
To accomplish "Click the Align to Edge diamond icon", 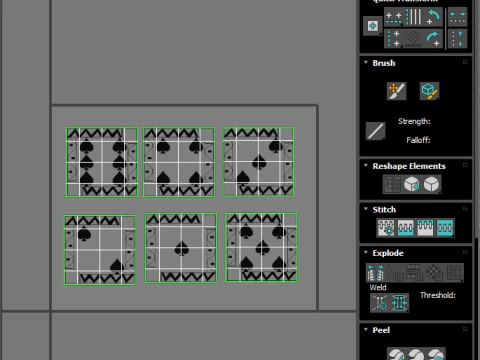I will click(x=414, y=39).
